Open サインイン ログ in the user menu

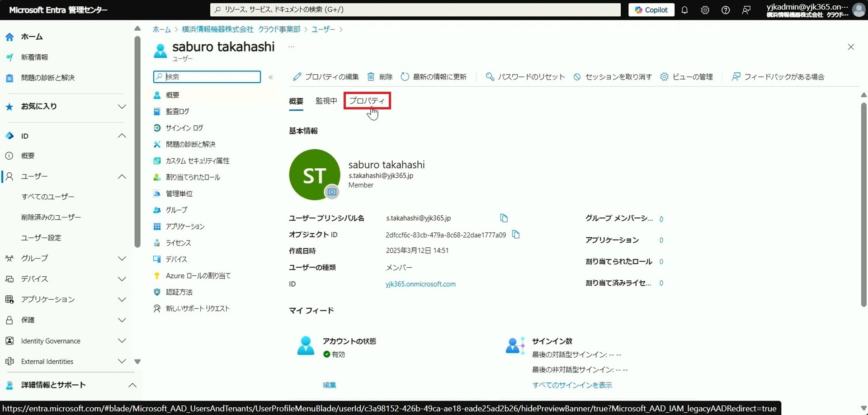[184, 128]
